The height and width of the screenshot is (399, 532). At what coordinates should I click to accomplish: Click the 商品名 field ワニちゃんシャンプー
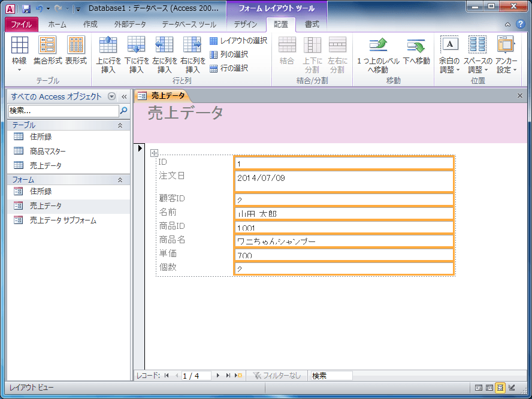pos(344,241)
